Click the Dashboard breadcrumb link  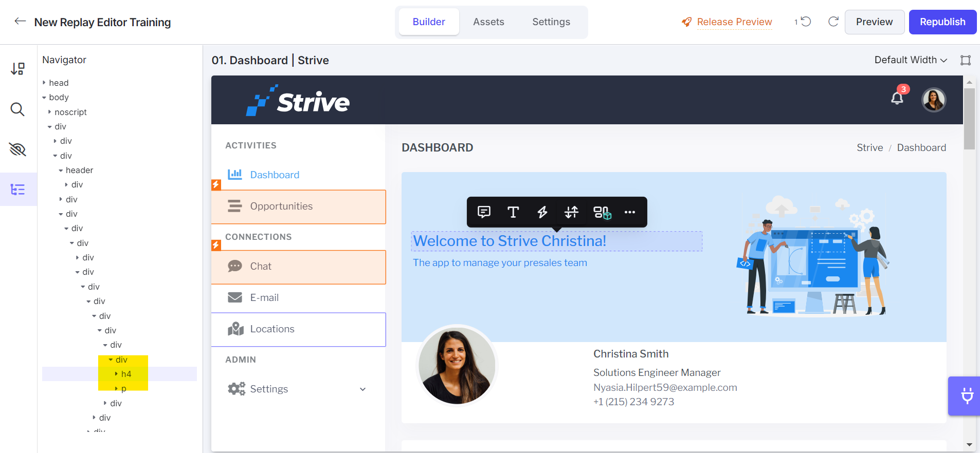[x=921, y=147]
